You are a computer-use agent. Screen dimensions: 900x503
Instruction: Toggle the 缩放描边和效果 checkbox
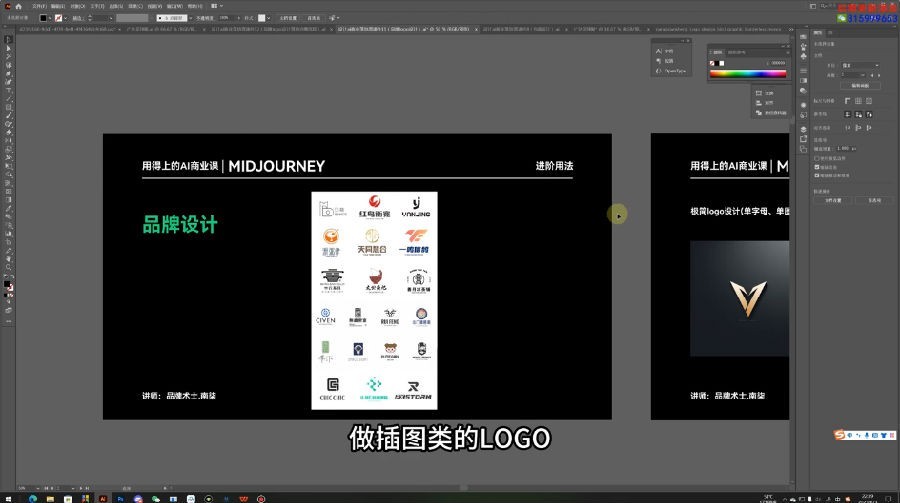click(816, 175)
